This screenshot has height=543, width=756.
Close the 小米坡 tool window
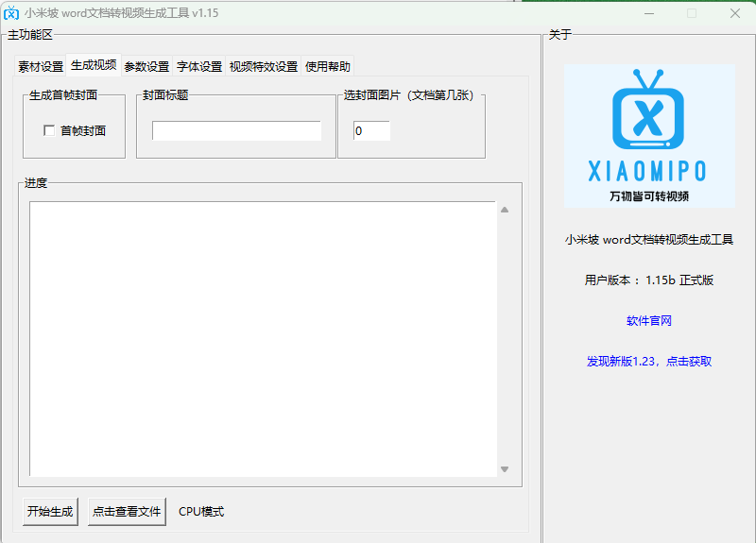[735, 13]
